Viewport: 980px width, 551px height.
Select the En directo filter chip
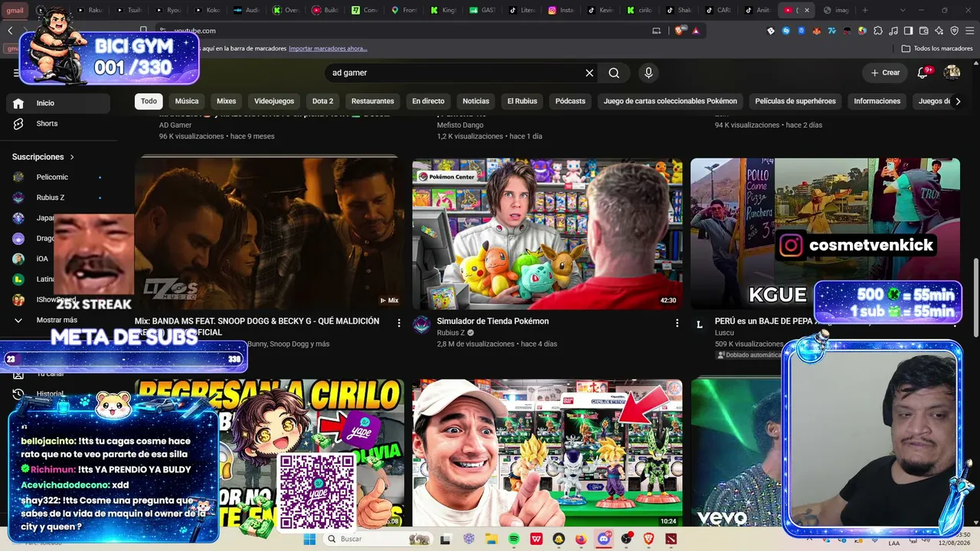click(x=428, y=101)
